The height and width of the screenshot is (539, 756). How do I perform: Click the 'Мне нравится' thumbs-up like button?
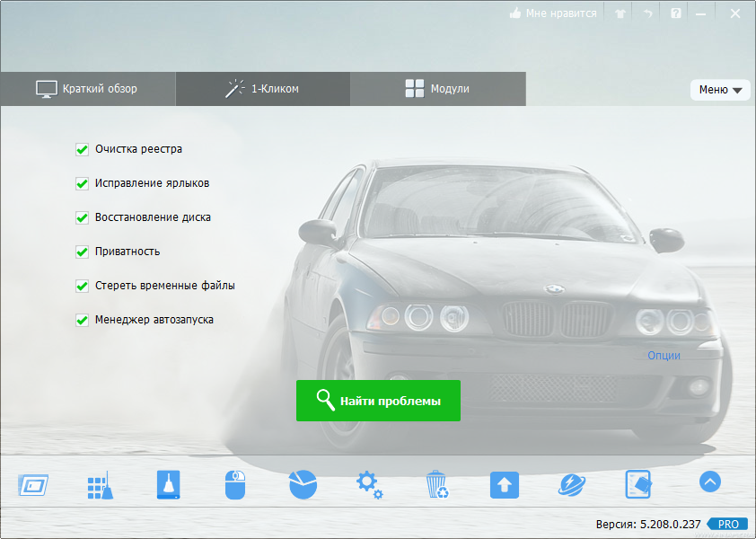tap(553, 13)
